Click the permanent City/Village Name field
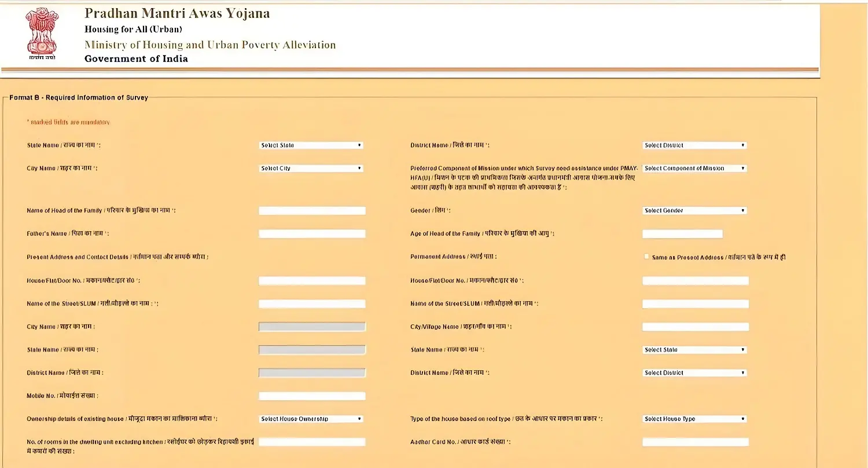The image size is (868, 468). [x=696, y=326]
